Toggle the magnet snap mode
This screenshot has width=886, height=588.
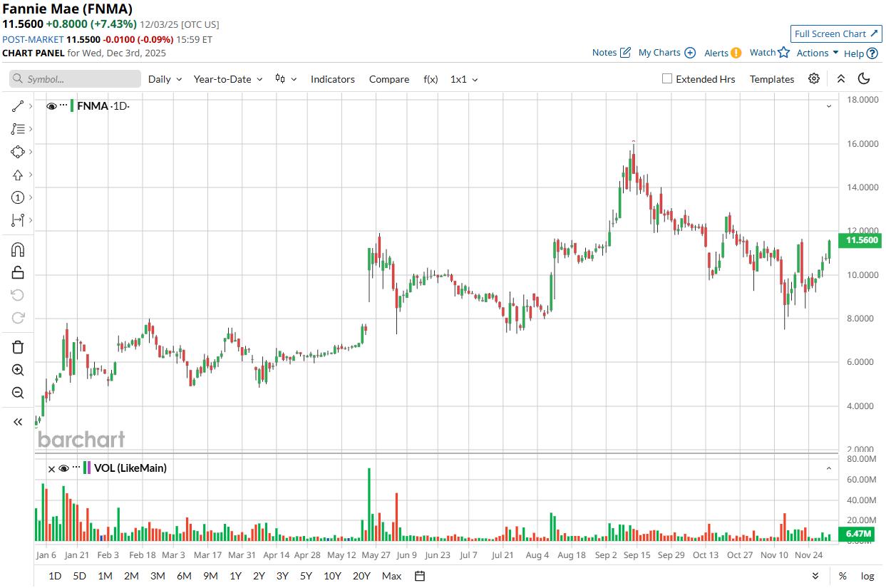[18, 249]
